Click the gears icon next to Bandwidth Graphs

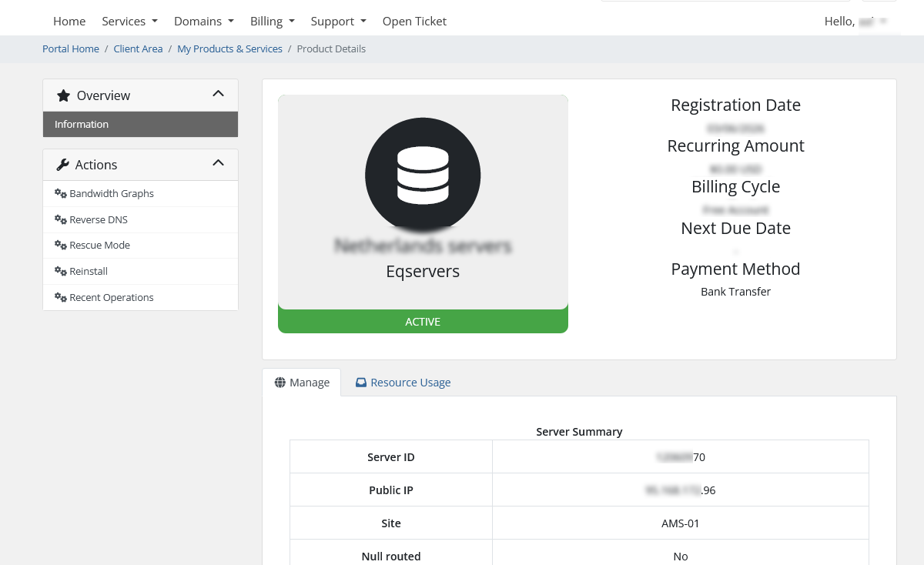tap(61, 193)
